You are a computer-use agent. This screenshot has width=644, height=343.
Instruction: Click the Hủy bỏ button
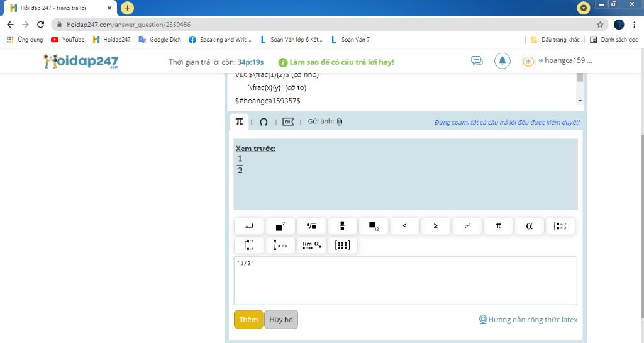[281, 320]
